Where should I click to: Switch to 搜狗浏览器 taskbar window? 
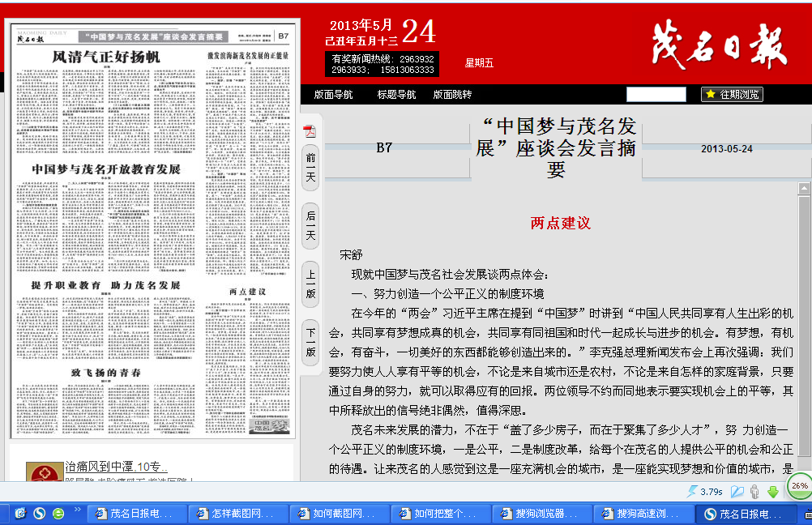pos(541,513)
